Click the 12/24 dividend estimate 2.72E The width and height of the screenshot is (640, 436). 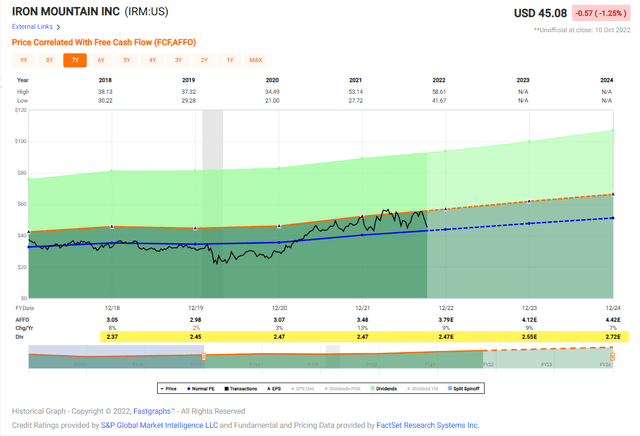tap(613, 337)
